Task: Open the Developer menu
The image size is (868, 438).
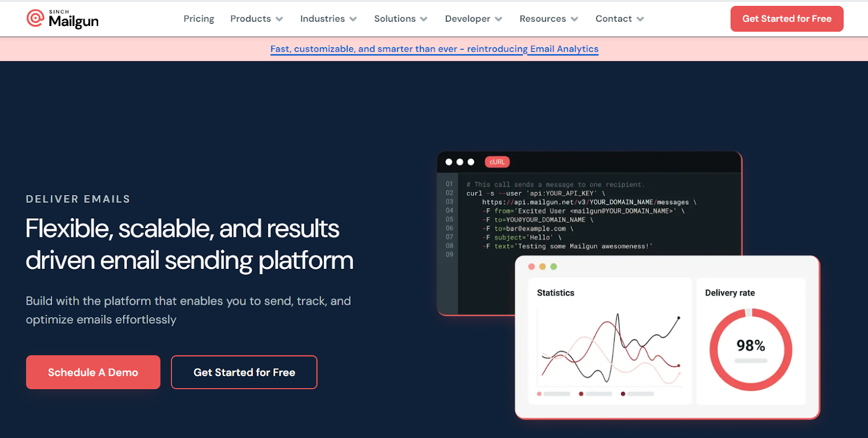Action: [467, 18]
